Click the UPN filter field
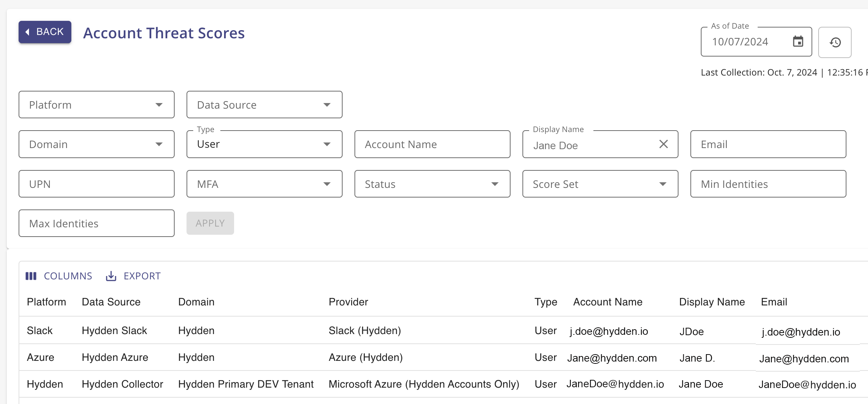The height and width of the screenshot is (404, 868). 97,184
